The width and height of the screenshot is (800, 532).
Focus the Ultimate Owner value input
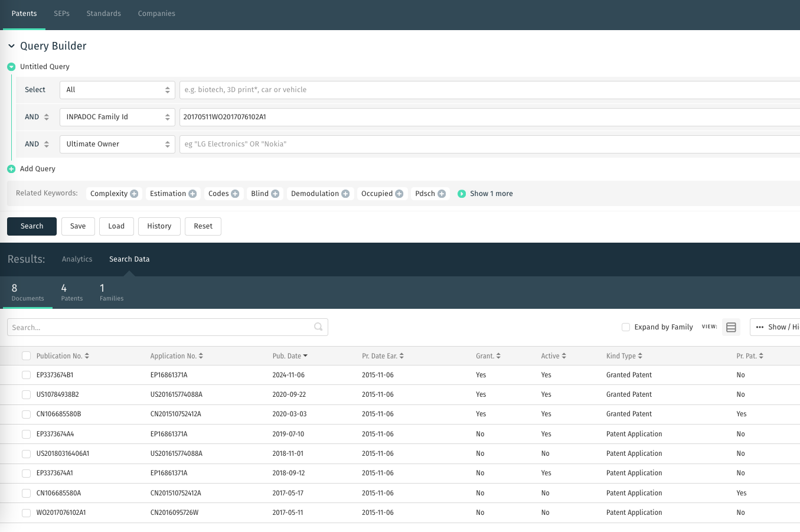tap(489, 144)
